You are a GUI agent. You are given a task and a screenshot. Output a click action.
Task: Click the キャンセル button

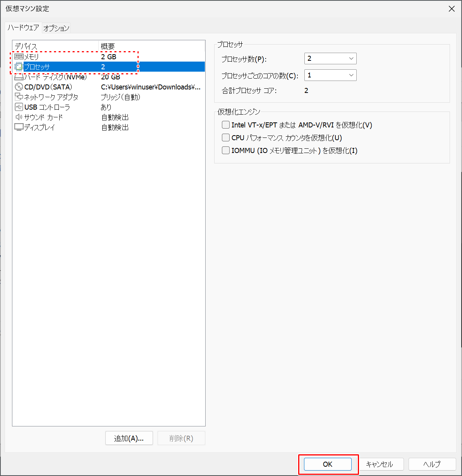[381, 464]
